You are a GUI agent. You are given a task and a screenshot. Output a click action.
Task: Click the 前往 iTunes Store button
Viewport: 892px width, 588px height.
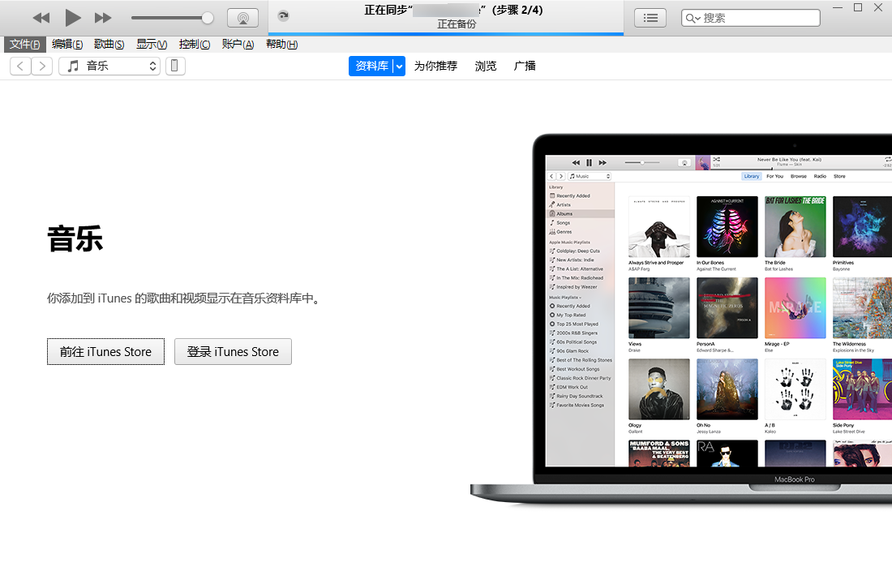click(x=105, y=352)
